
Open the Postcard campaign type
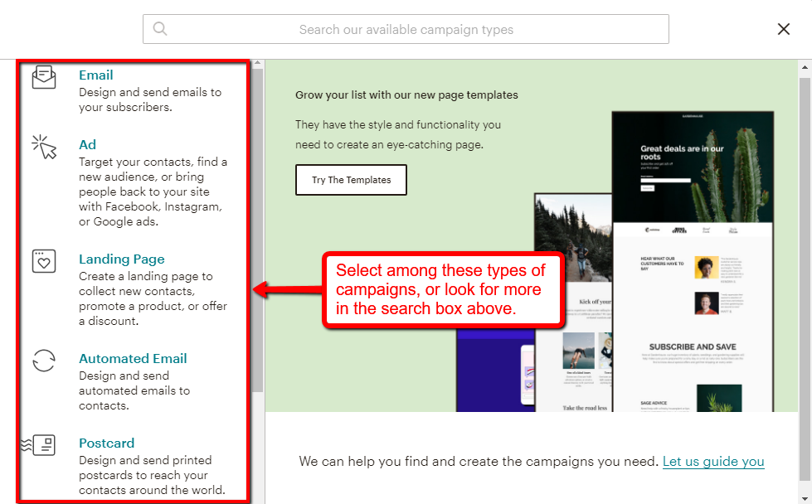tap(107, 443)
